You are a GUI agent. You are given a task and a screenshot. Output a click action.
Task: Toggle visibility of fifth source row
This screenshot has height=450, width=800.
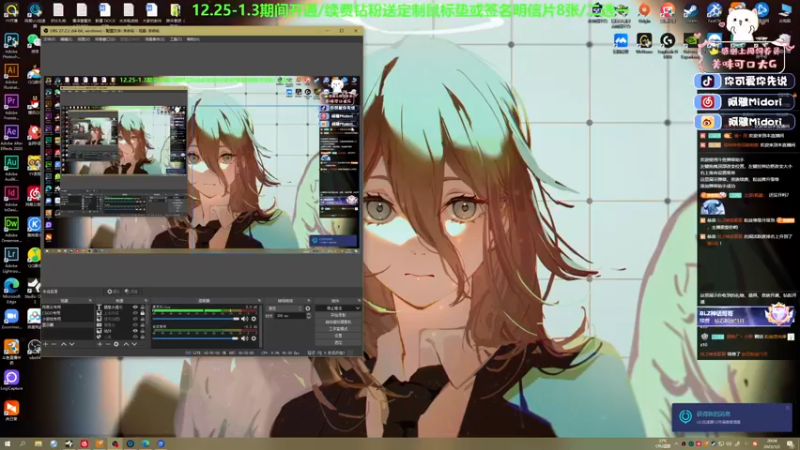[x=135, y=331]
